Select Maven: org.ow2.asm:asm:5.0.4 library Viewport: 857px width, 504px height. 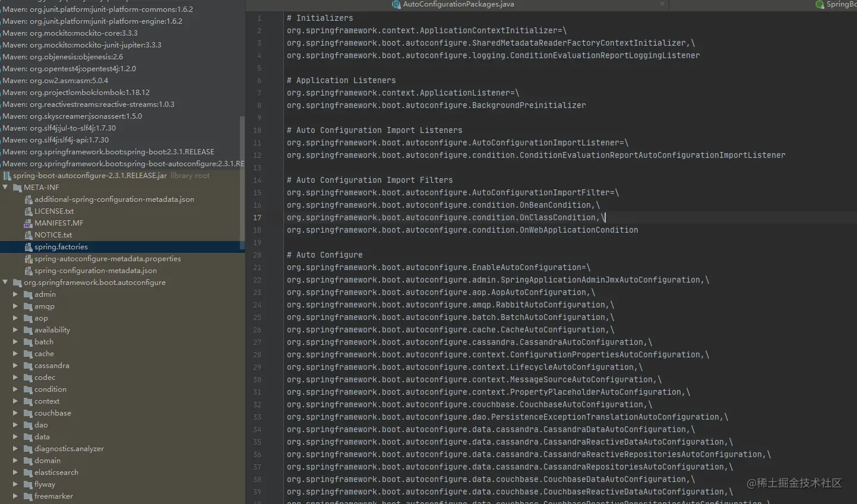coord(55,81)
